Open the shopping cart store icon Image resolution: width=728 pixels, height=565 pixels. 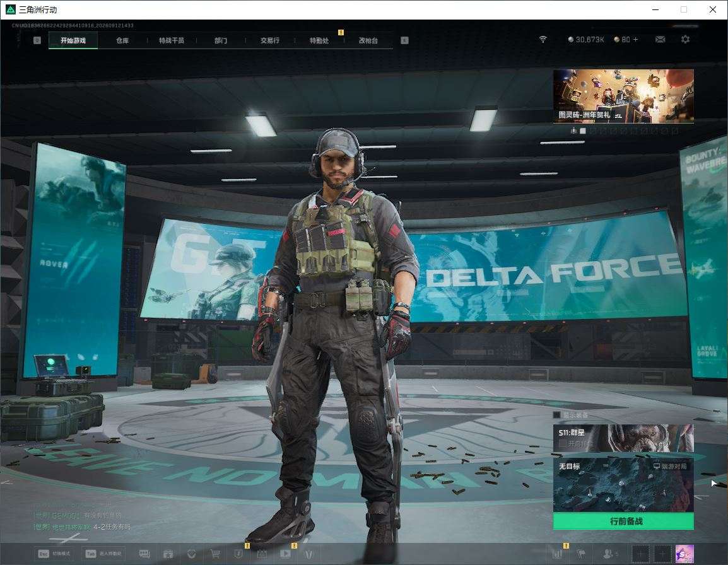pyautogui.click(x=215, y=554)
